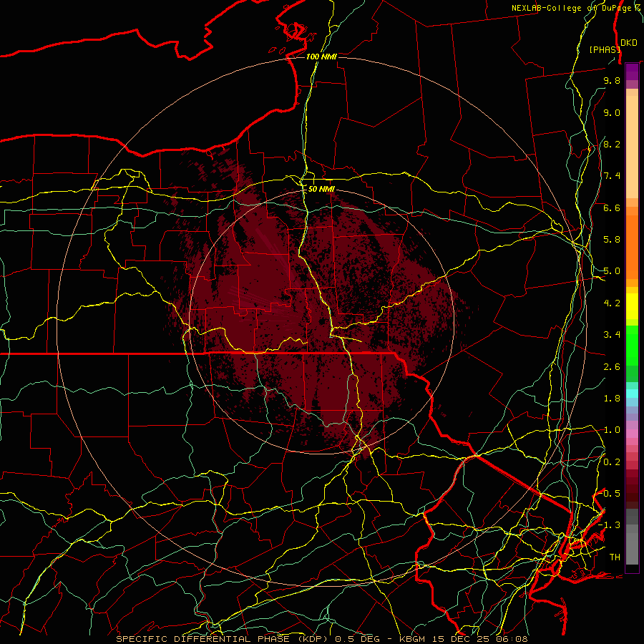Click the 2.6 legend value
The image size is (644, 644).
(612, 366)
